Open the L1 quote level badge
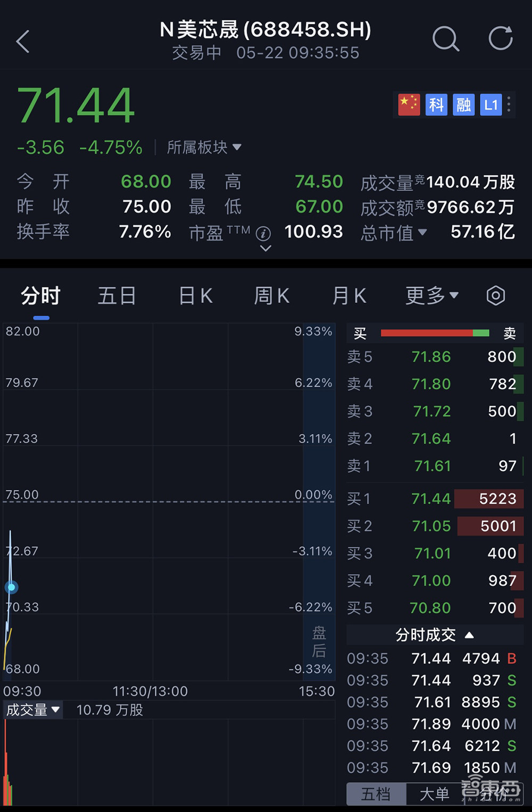 (x=491, y=104)
